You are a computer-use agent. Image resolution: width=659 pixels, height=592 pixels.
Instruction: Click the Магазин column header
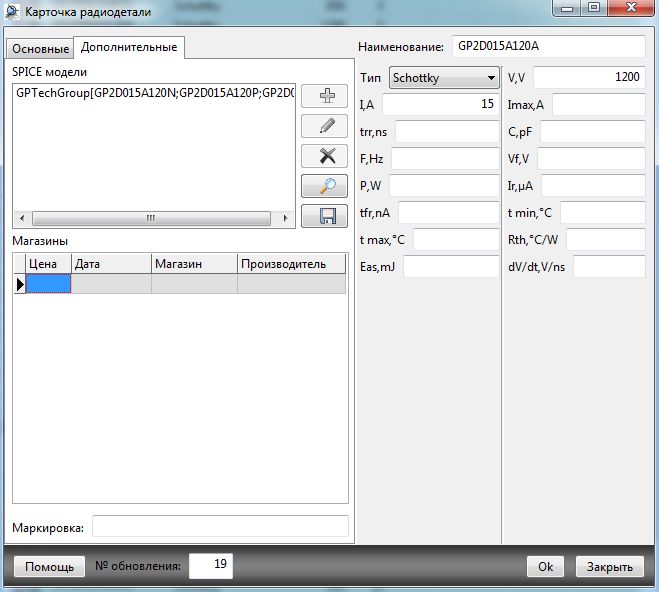tap(194, 264)
